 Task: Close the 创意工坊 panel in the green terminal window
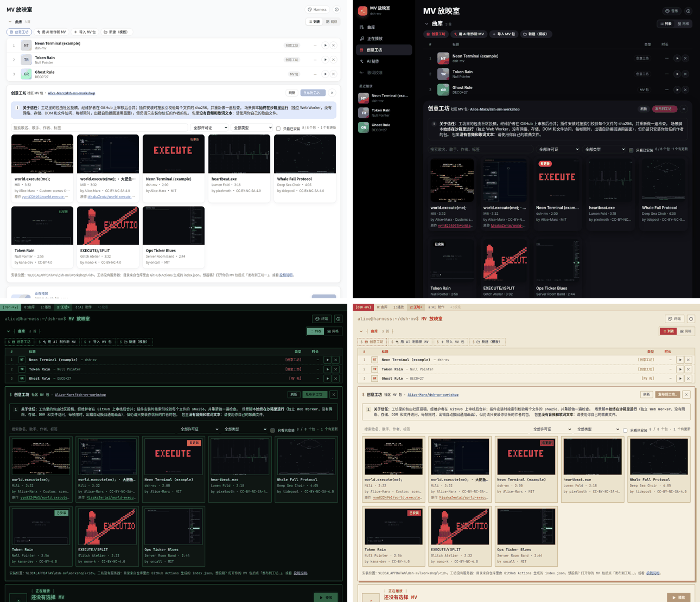[334, 394]
